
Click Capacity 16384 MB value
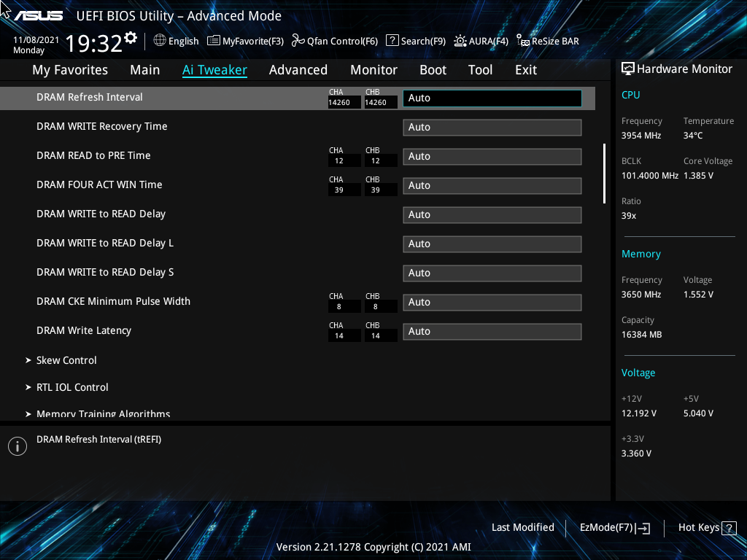pyautogui.click(x=642, y=335)
